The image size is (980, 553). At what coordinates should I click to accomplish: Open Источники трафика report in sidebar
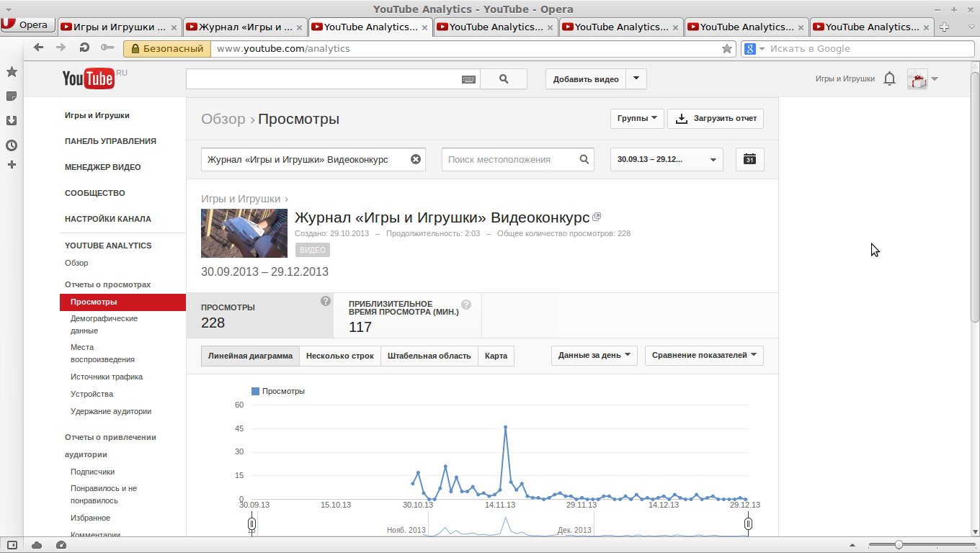pos(107,377)
